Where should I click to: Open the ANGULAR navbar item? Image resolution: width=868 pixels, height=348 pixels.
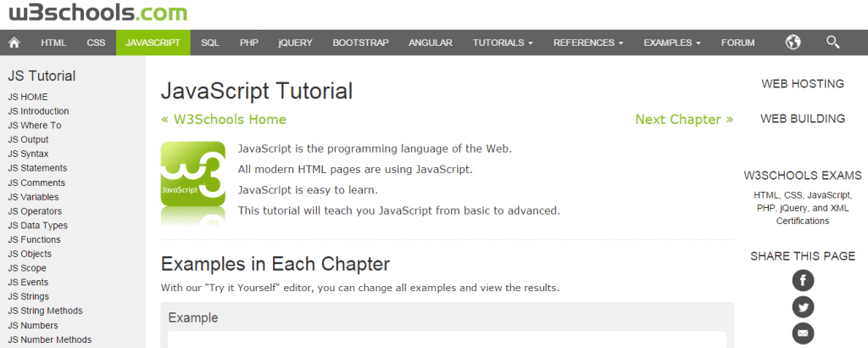pyautogui.click(x=431, y=42)
